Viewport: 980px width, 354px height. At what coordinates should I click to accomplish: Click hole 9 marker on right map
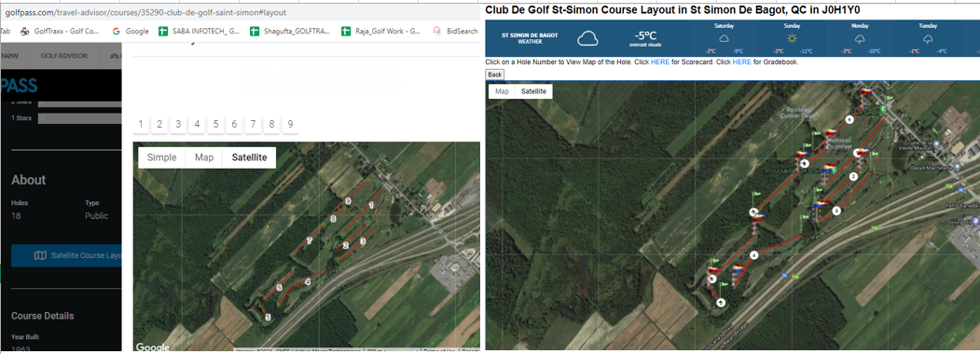point(849,118)
